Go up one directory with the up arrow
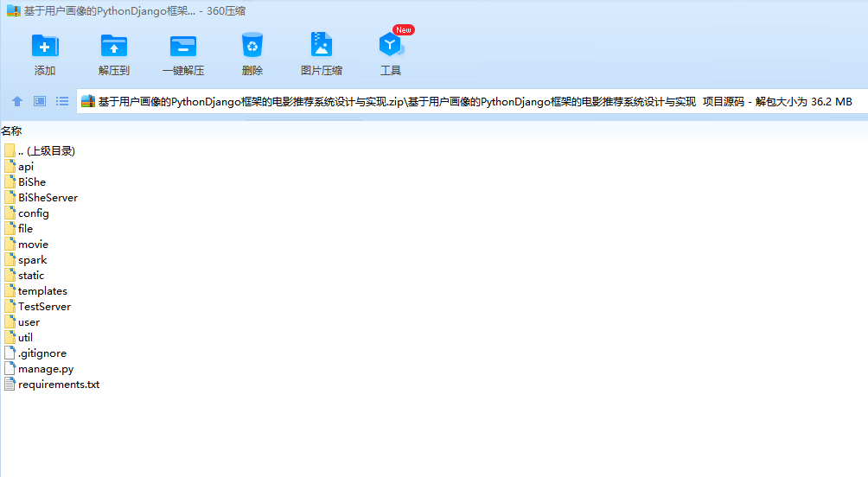Image resolution: width=868 pixels, height=477 pixels. pos(17,101)
